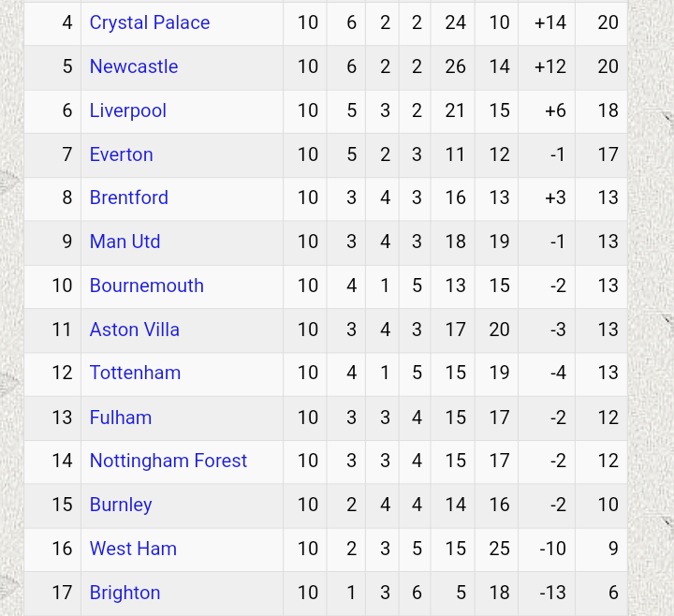Open the Nottingham Forest link
This screenshot has width=674, height=616.
tap(168, 461)
